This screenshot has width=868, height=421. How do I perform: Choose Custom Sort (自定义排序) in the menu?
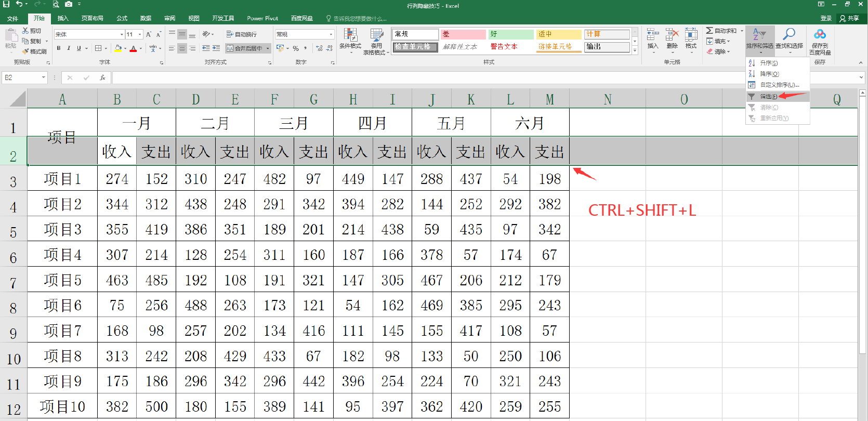[778, 85]
